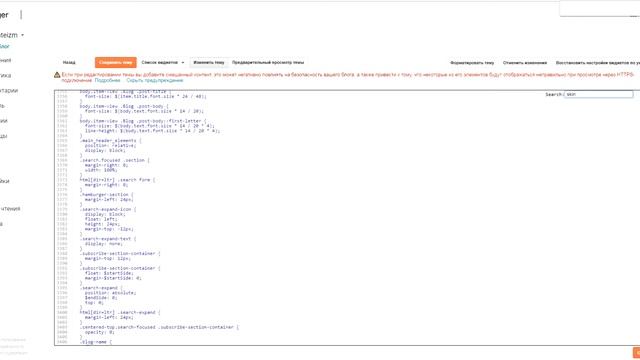Click the line '$endSide: 0;'
Screen dimensions: 640x360
101,298
